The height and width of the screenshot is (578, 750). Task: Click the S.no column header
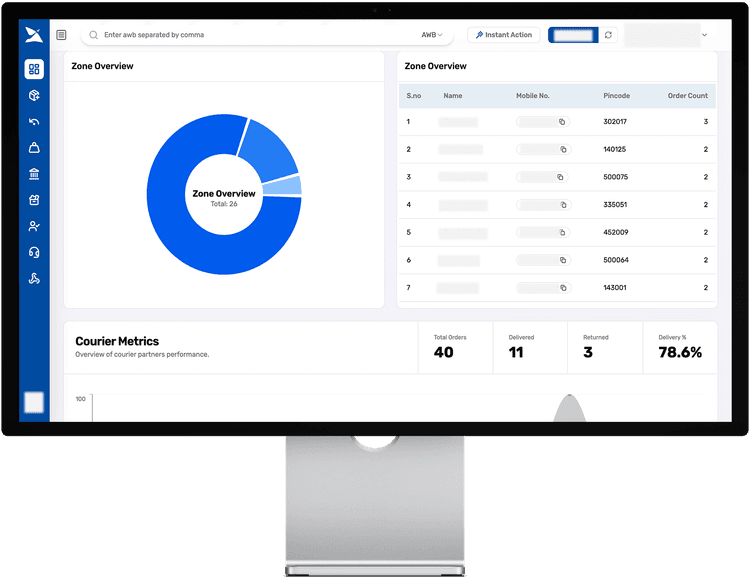(414, 96)
